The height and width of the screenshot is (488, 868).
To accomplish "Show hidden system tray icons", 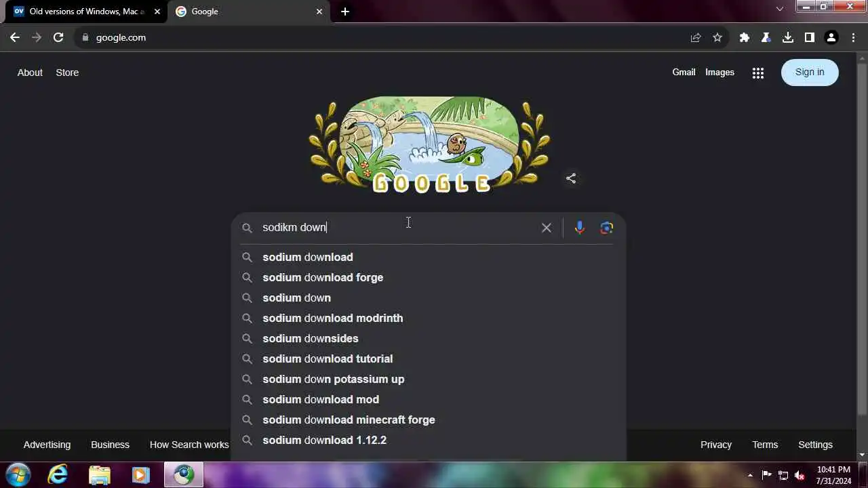I will [x=750, y=475].
